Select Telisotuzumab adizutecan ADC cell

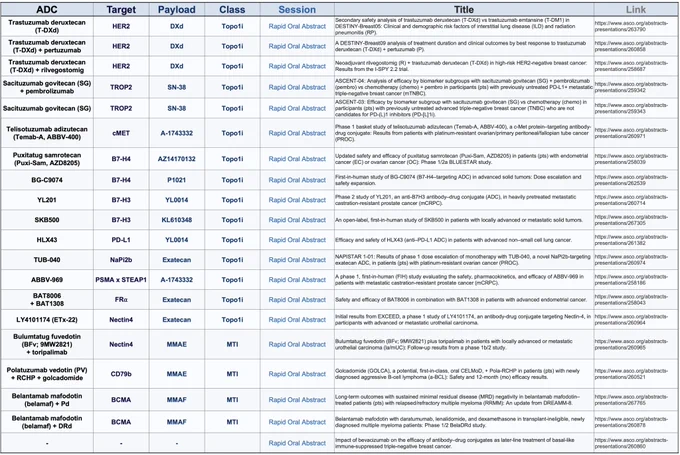(x=47, y=133)
